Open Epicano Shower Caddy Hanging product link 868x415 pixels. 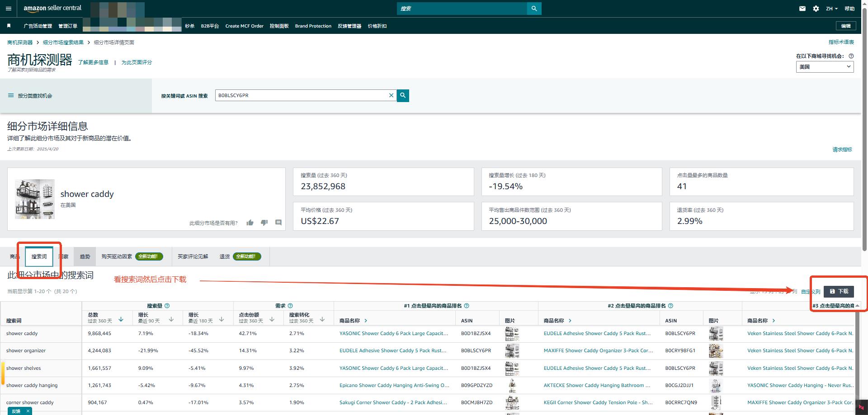coord(394,385)
